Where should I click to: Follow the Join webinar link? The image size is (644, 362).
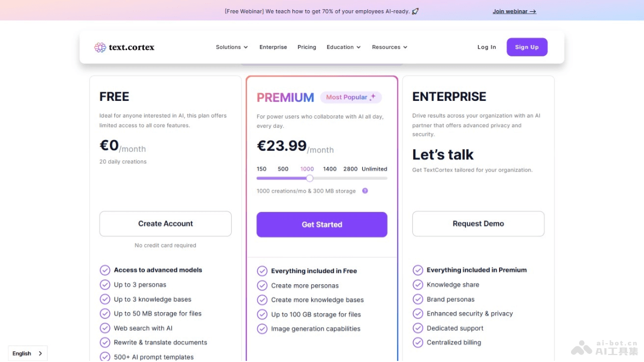[514, 11]
